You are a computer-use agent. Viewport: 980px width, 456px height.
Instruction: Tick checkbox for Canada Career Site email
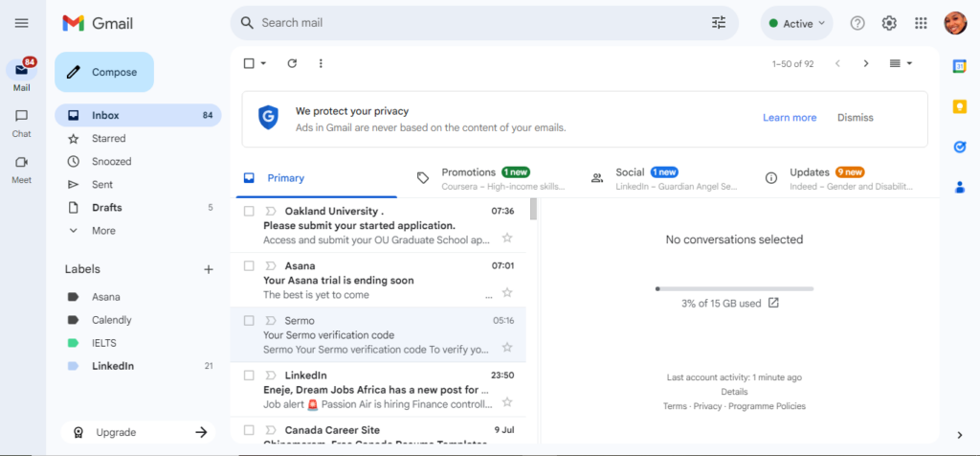tap(249, 430)
